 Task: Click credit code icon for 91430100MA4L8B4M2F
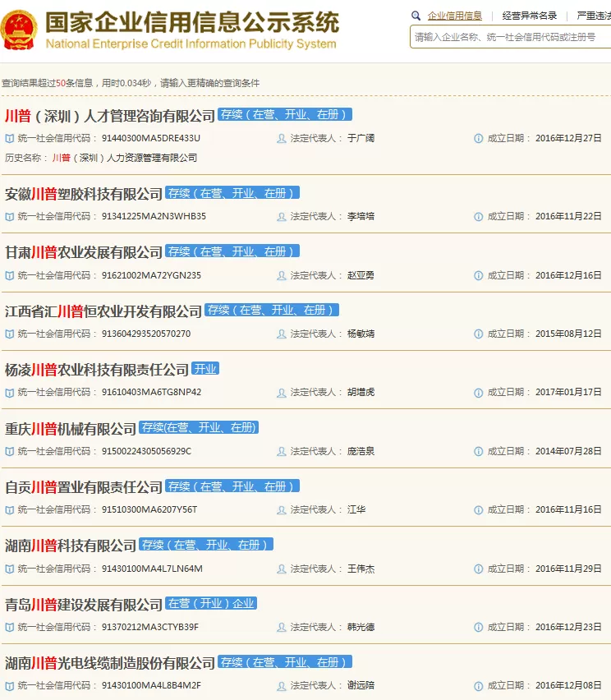coord(9,686)
